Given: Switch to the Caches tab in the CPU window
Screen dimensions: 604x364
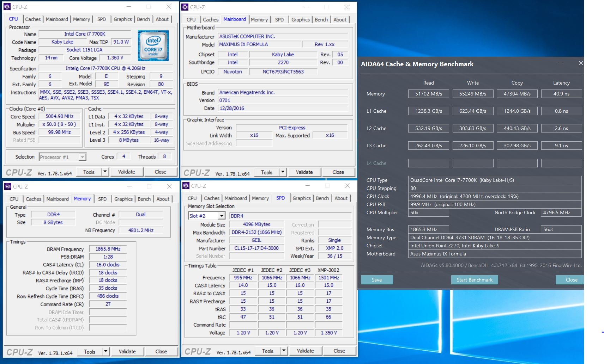Looking at the screenshot, I should tap(33, 19).
